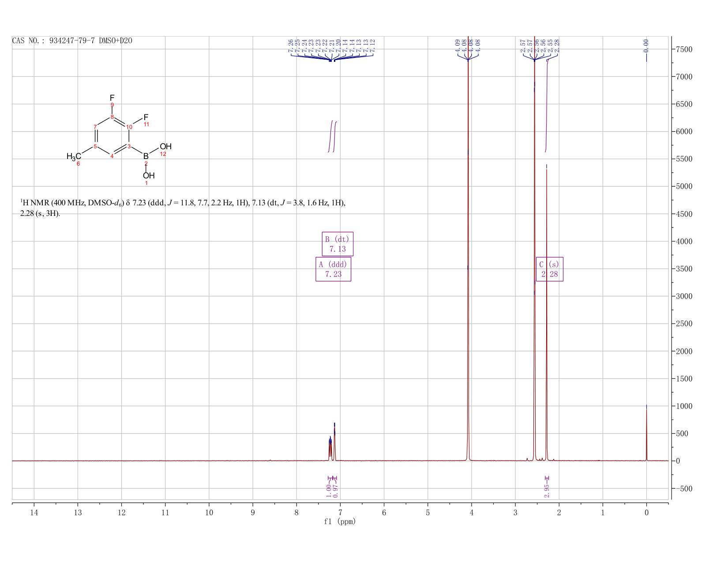
Task: Select the multiplet box 'A (ddd) 7.23'
Action: coord(334,269)
